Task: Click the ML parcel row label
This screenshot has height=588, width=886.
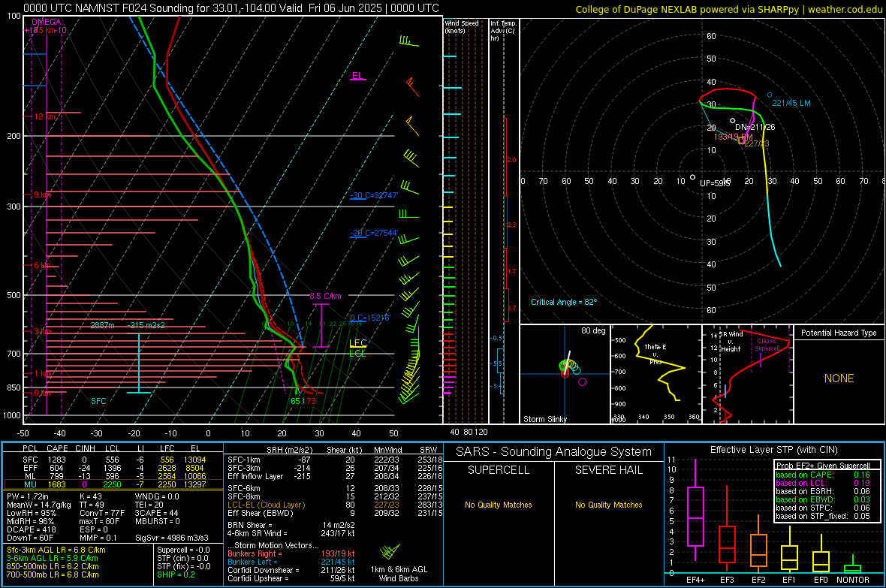Action: (x=31, y=476)
